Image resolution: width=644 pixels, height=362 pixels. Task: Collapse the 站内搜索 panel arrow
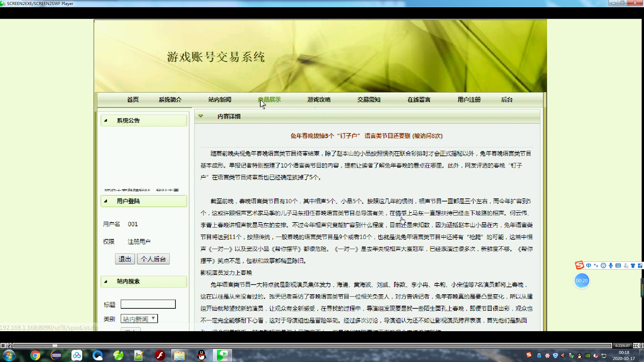click(x=106, y=281)
